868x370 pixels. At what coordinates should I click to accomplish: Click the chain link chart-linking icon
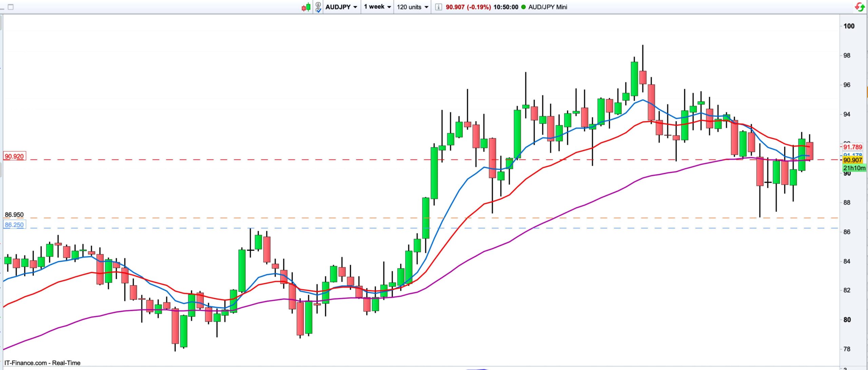click(x=318, y=7)
